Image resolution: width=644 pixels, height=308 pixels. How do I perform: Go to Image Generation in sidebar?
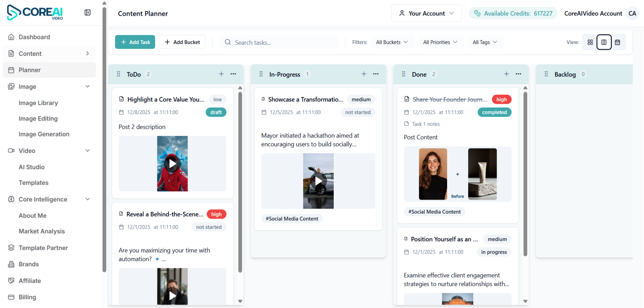click(44, 134)
